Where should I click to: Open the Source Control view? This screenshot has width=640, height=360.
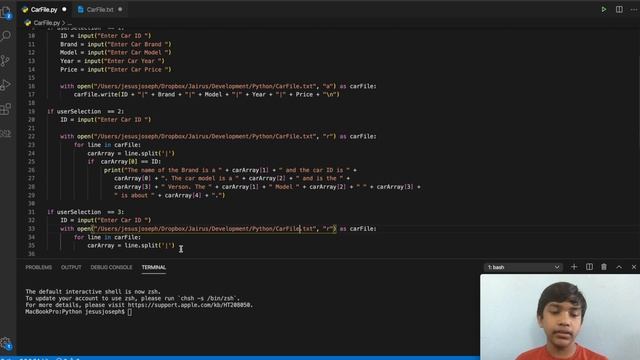6,61
